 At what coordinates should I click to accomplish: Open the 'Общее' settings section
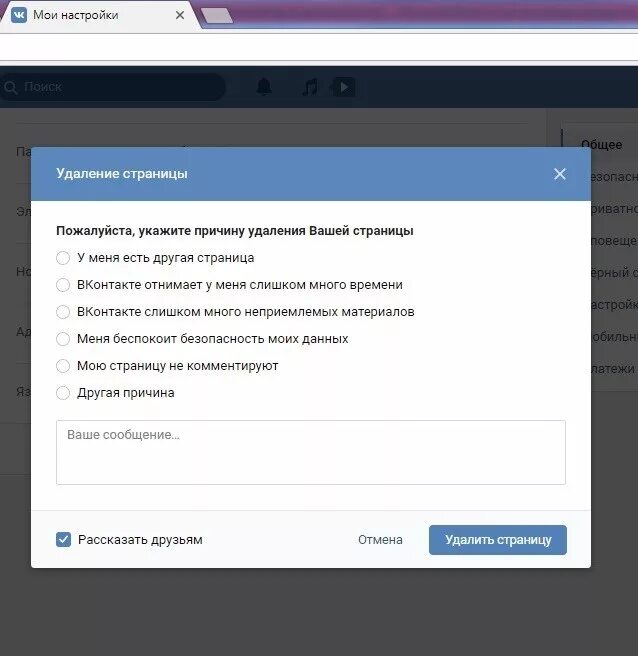(601, 145)
